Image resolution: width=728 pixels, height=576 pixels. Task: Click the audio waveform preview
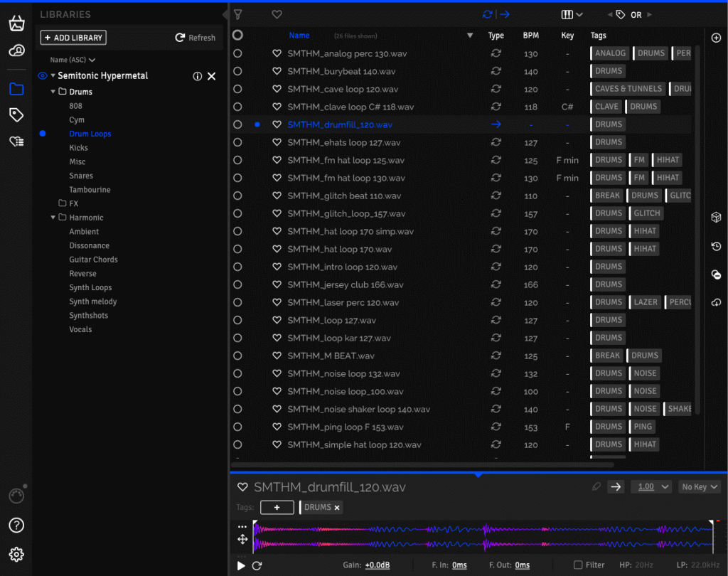click(482, 537)
